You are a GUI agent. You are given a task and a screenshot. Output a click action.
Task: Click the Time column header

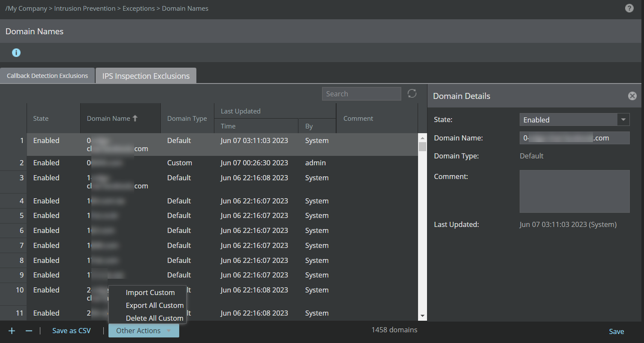coord(256,126)
